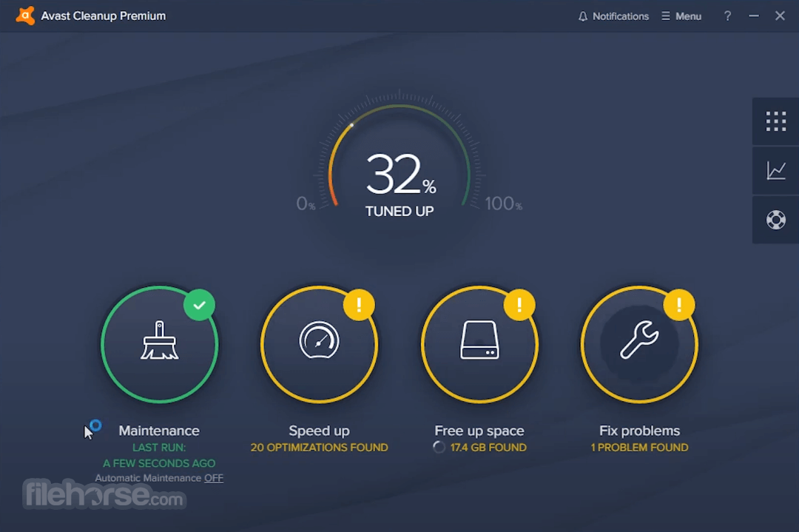Click the yellow warning badge on Fix problems

point(679,305)
